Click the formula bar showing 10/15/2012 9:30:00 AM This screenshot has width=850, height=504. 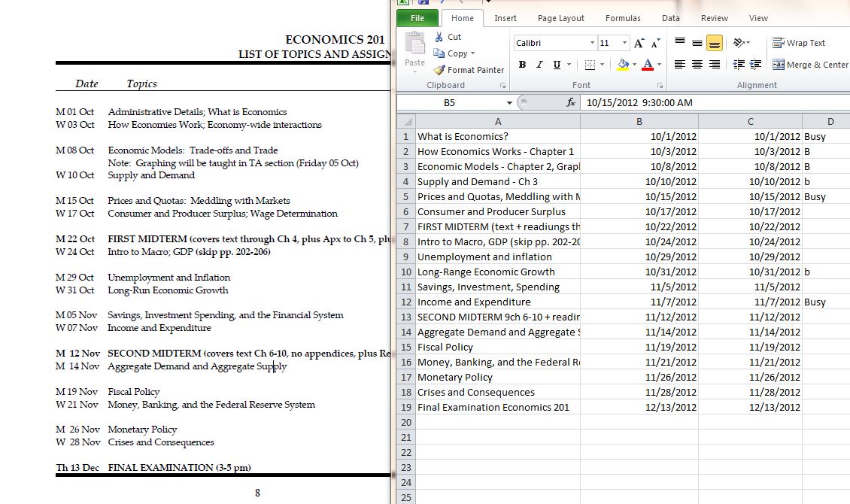(x=715, y=102)
